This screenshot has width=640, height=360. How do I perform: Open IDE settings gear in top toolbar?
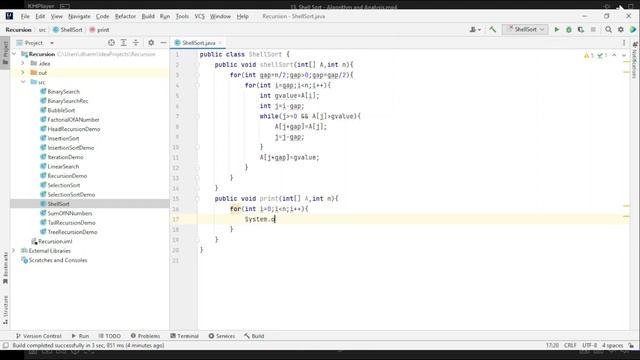point(620,29)
